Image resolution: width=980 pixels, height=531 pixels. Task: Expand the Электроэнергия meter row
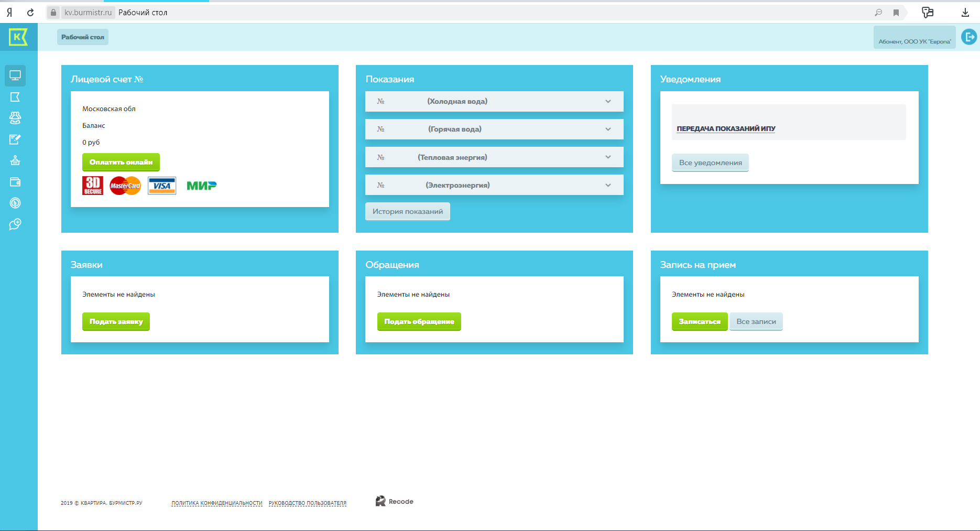click(x=608, y=185)
